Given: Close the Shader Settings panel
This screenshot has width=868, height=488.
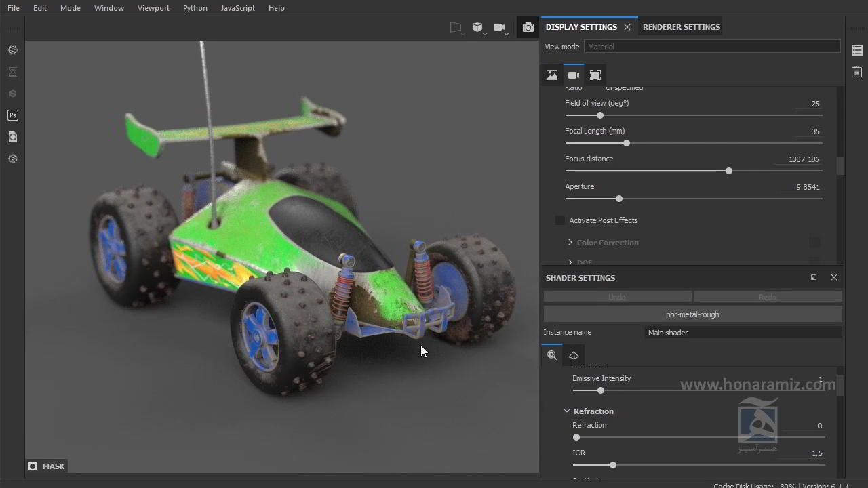Looking at the screenshot, I should (834, 277).
